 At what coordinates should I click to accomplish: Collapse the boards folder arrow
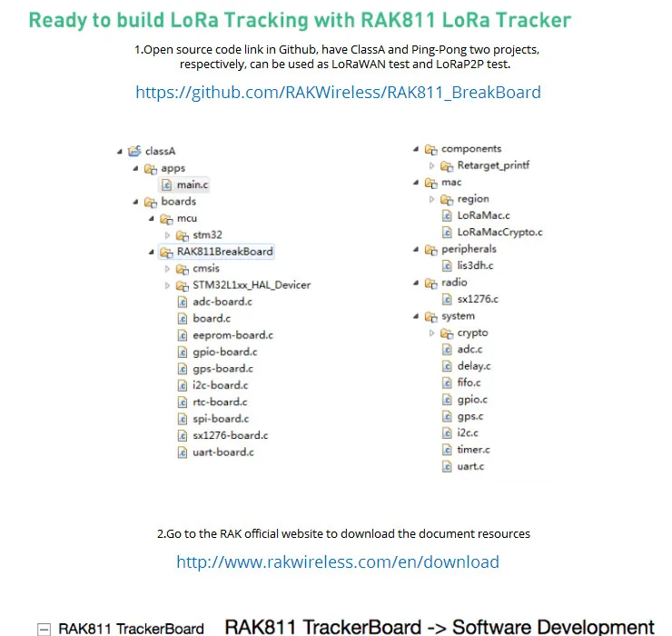point(135,202)
